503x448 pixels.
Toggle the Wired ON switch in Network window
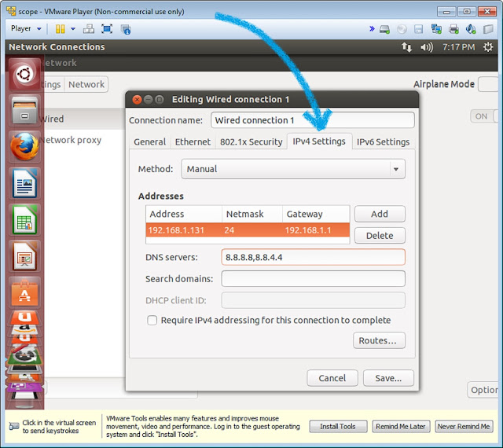pos(484,116)
